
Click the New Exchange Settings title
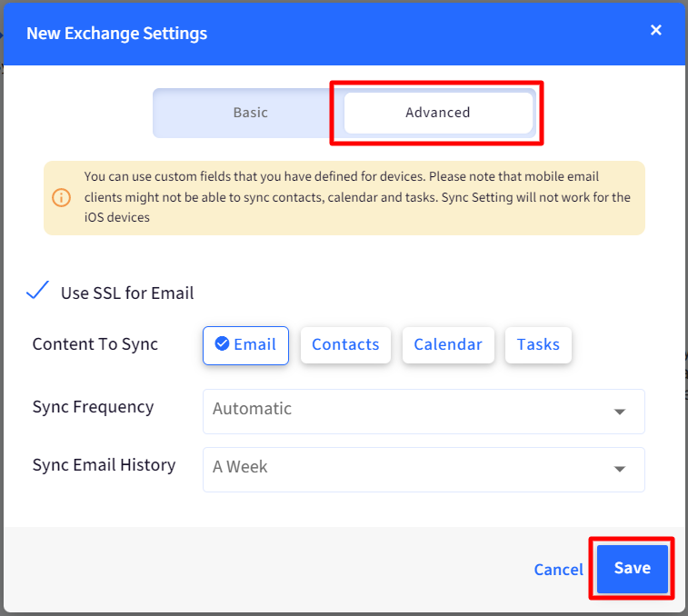pyautogui.click(x=116, y=34)
